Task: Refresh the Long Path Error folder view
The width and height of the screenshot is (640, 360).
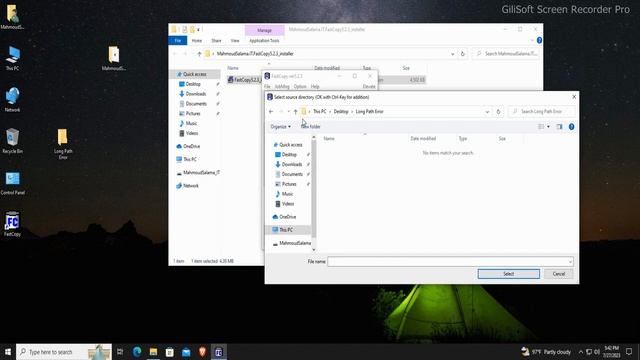Action: [x=498, y=111]
